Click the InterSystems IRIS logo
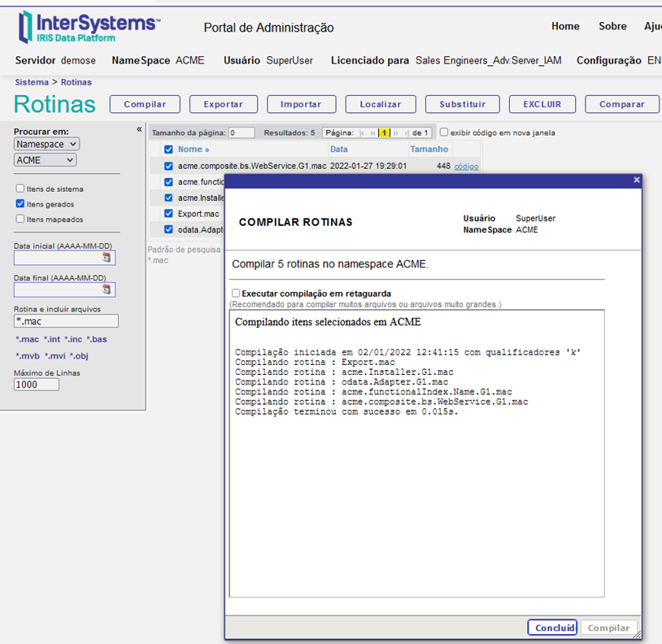 pos(89,27)
